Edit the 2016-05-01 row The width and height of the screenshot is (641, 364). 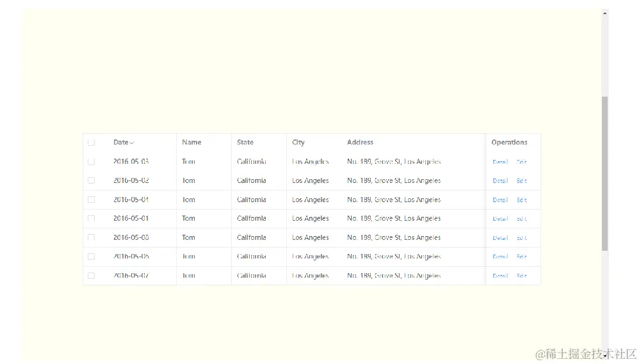click(522, 219)
